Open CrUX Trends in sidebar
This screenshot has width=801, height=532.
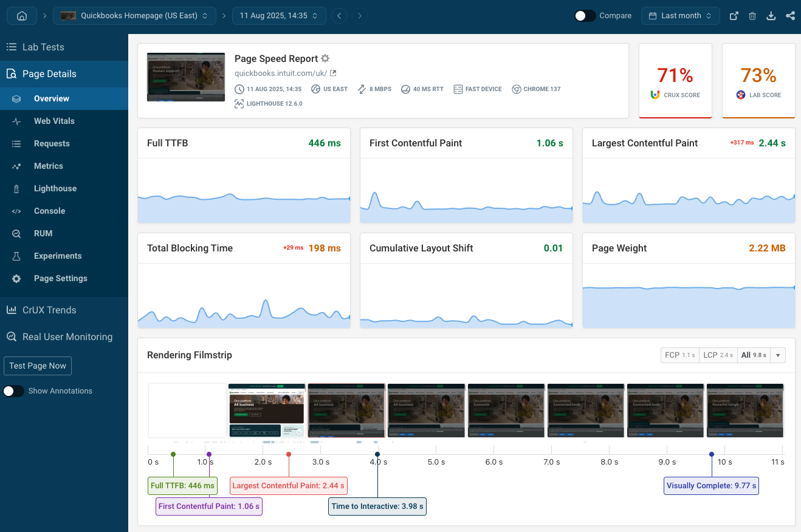coord(64,310)
